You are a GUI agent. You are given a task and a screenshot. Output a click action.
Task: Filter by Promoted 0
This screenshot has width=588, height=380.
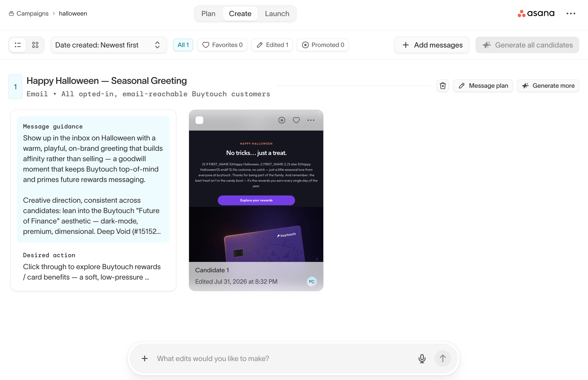[x=323, y=45]
